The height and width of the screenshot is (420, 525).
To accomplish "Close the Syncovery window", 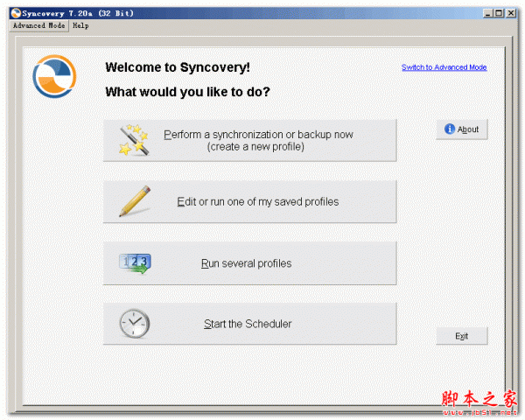I will tap(511, 13).
